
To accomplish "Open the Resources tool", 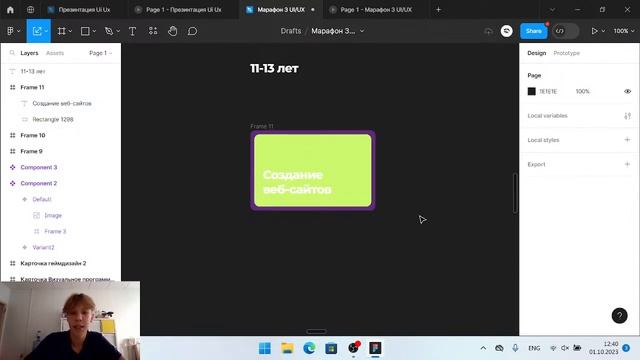I will 153,31.
